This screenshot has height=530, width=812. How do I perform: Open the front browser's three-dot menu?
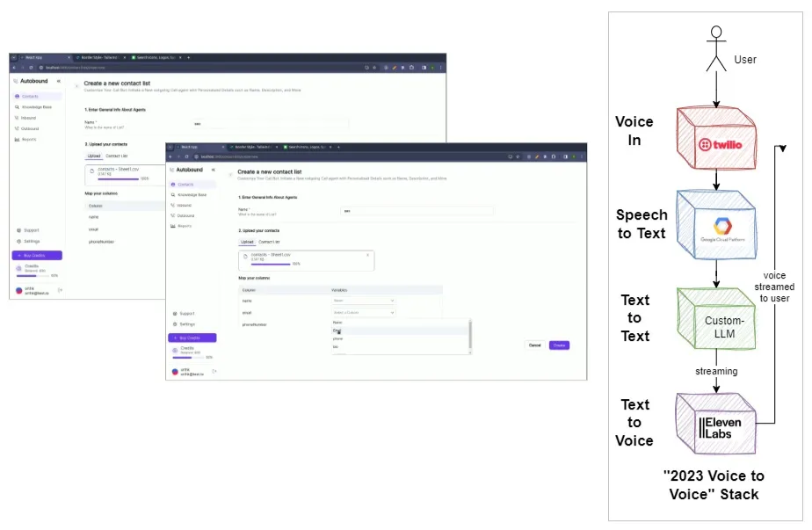tap(582, 156)
